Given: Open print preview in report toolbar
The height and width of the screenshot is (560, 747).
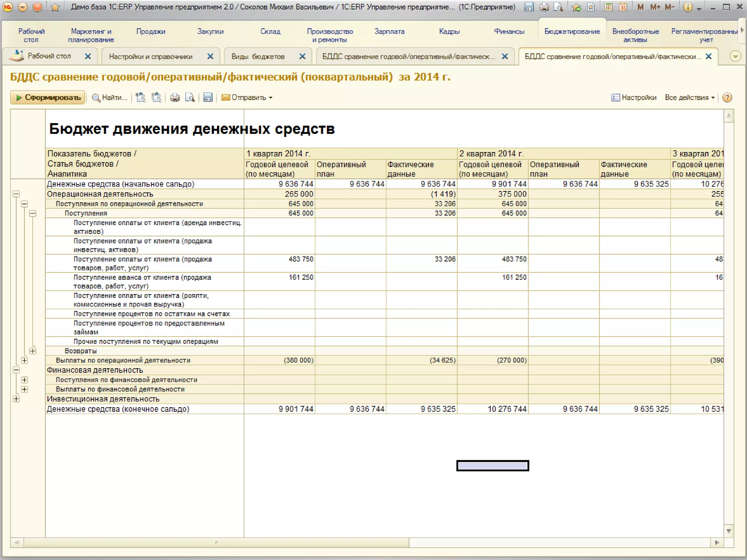Looking at the screenshot, I should coord(190,97).
